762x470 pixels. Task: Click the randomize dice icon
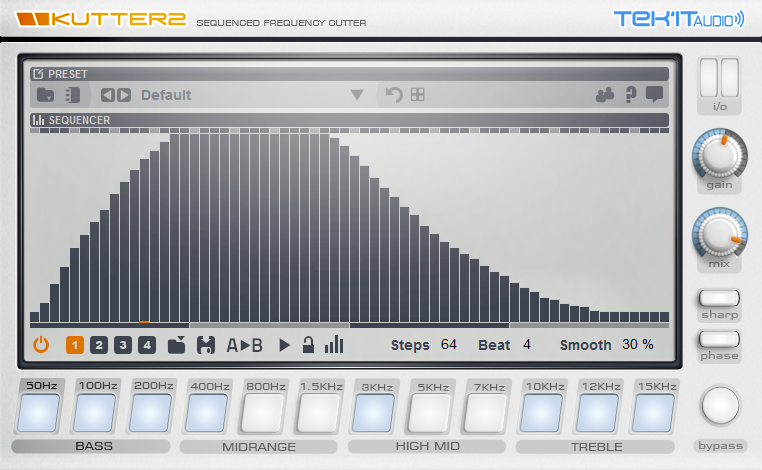pyautogui.click(x=417, y=94)
